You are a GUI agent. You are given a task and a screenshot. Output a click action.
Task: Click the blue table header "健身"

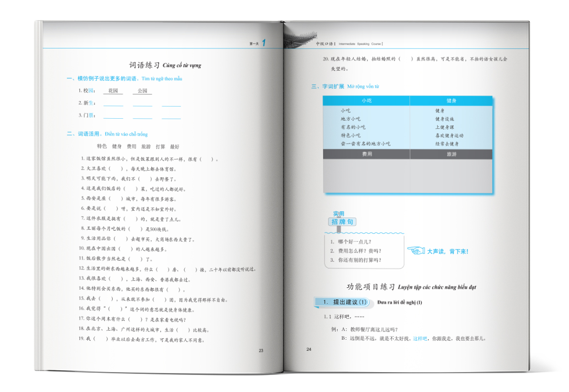click(452, 100)
